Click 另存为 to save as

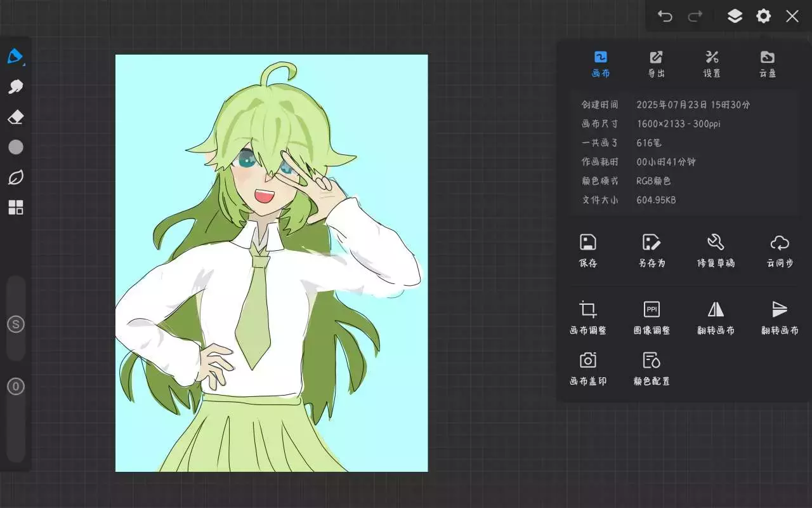tap(652, 250)
